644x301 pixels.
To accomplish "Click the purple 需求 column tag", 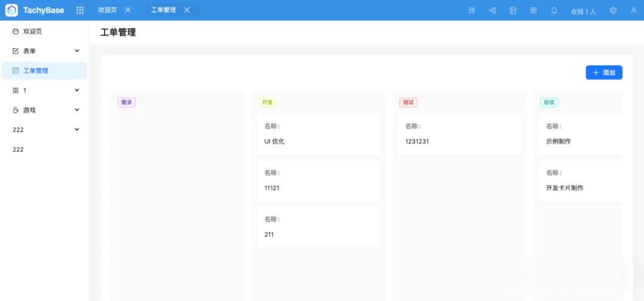I will (126, 103).
